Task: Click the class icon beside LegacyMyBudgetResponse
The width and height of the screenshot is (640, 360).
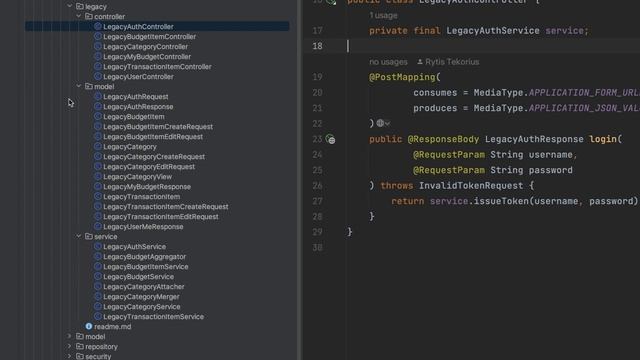Action: pyautogui.click(x=98, y=186)
